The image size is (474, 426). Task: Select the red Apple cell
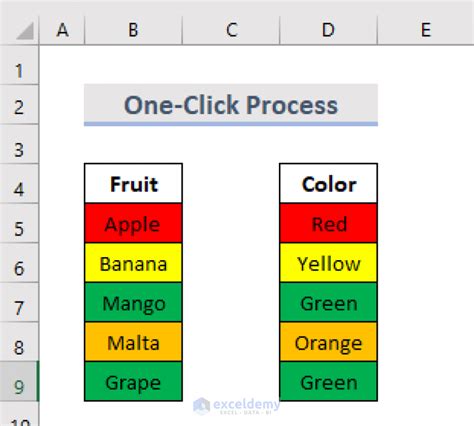(x=133, y=223)
